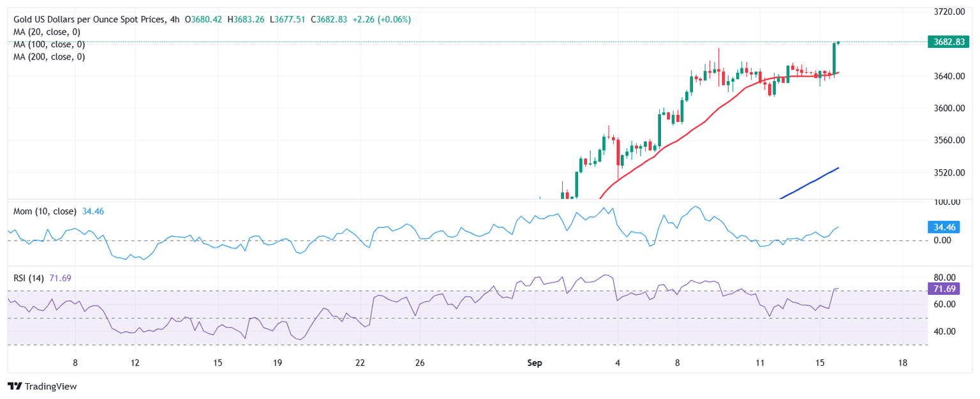Click the latest tall green candlestick
Screen dimensions: 980x399
[x=834, y=57]
